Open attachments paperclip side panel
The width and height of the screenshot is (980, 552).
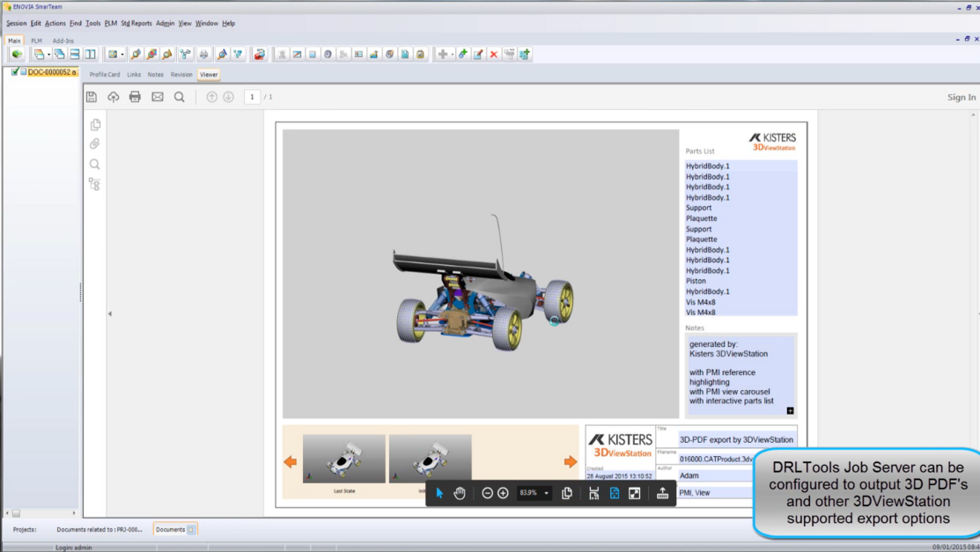tap(95, 144)
